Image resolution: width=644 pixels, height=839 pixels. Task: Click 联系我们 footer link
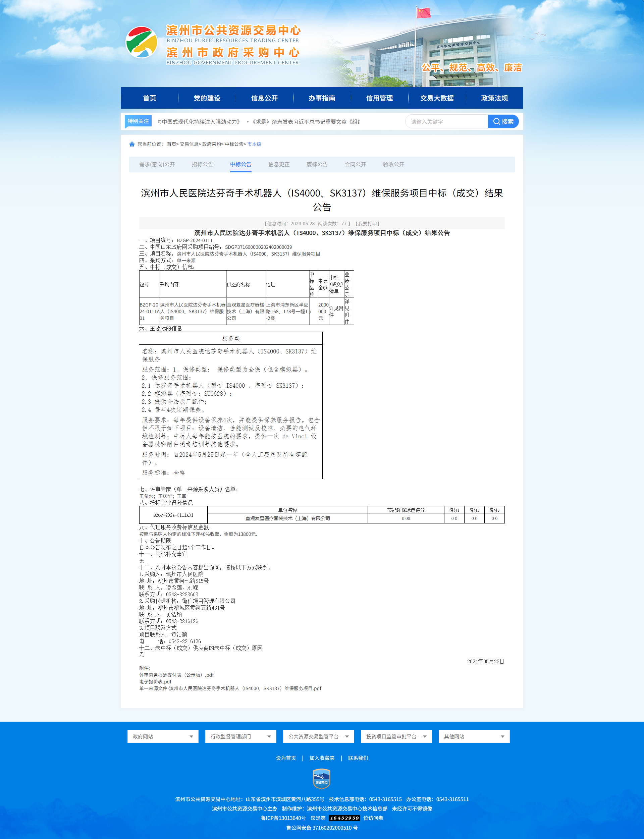pos(358,758)
